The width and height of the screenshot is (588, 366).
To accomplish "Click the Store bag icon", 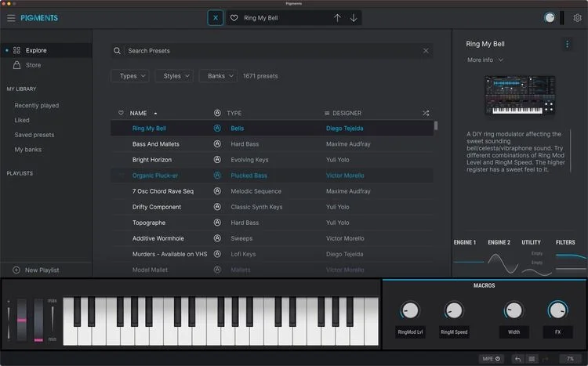I will coord(17,65).
